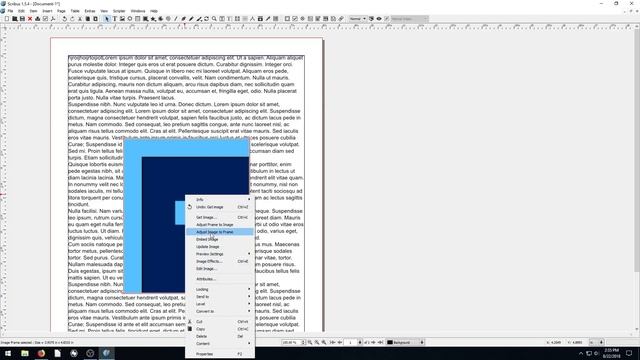Select the Zoom magnifier tool
The height and width of the screenshot is (360, 640).
click(214, 19)
